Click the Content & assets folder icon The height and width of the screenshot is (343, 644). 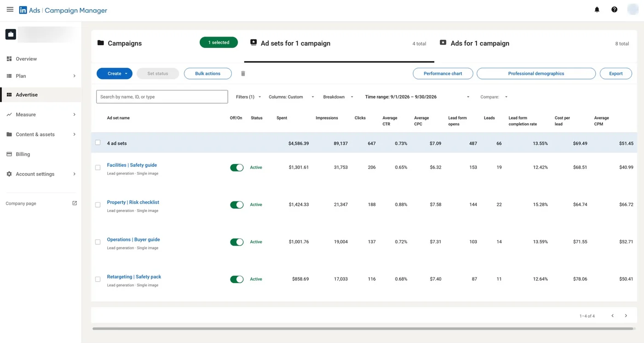(9, 134)
